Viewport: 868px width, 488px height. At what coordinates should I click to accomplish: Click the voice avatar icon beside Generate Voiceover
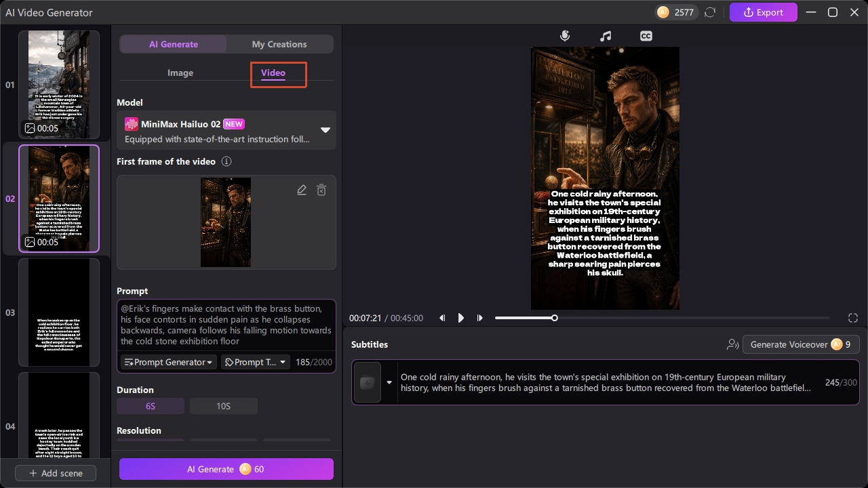(732, 344)
